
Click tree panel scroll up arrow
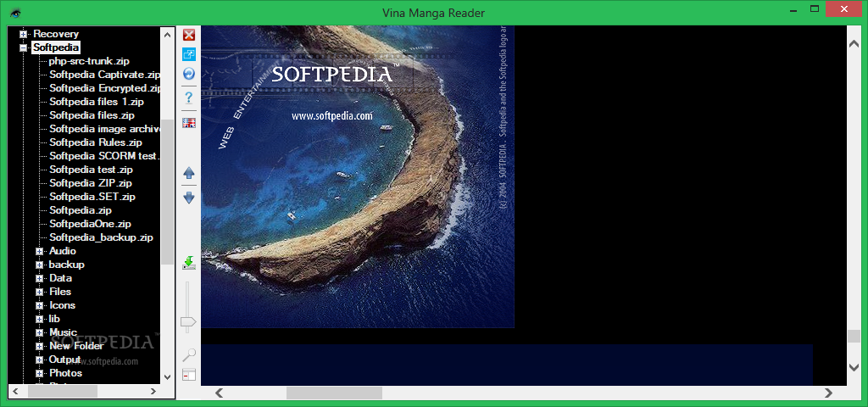(x=167, y=34)
